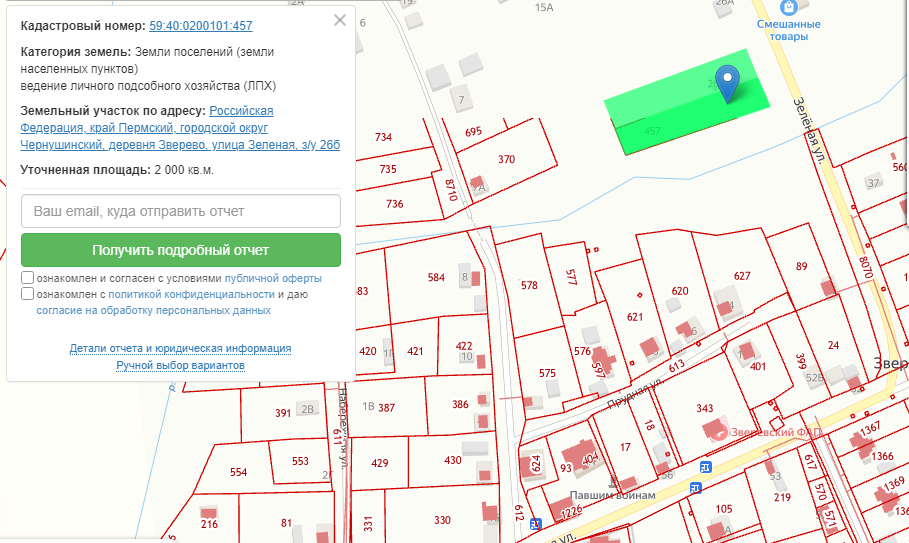Select parcel 736 on the map
Screen dimensions: 909x543
point(395,204)
